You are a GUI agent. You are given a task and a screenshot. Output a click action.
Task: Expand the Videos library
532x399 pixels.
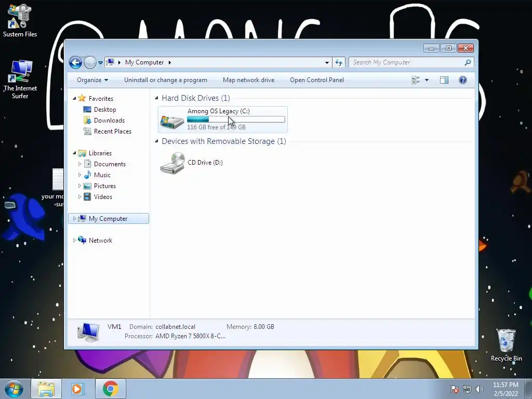pos(79,197)
